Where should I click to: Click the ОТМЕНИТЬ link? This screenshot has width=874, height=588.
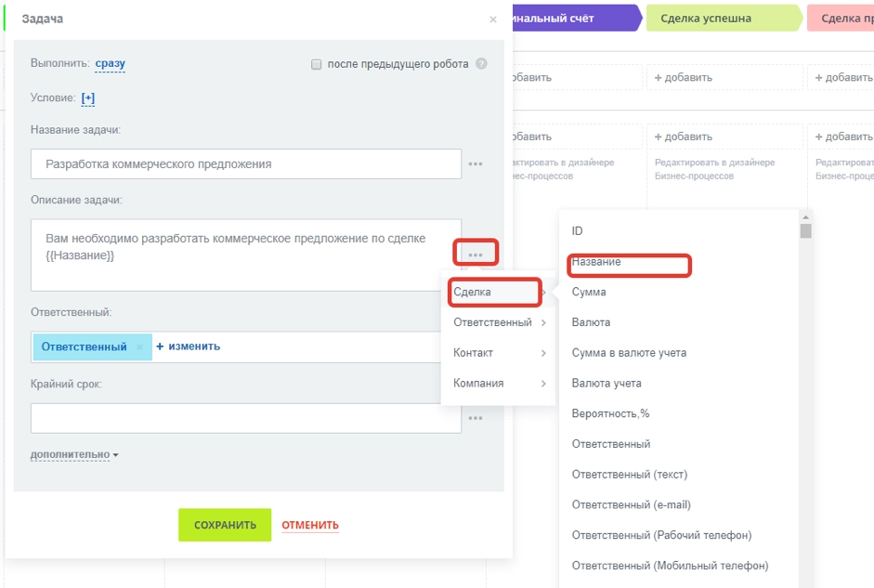coord(310,525)
